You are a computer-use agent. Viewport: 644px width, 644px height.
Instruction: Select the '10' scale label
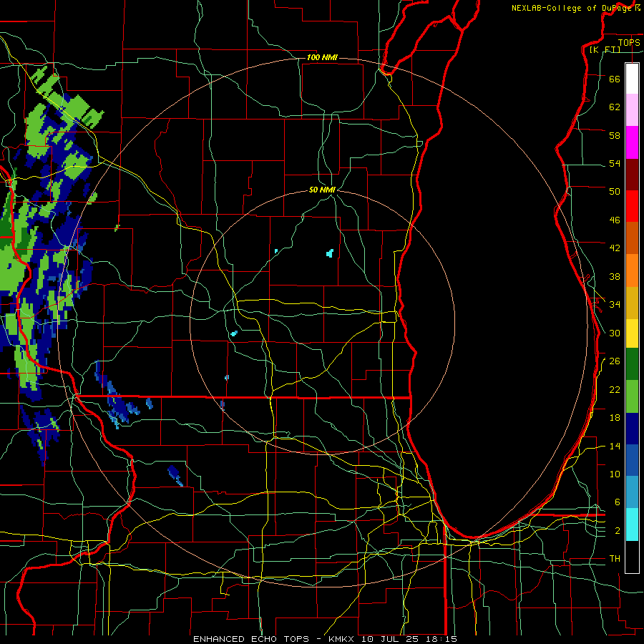coord(615,474)
